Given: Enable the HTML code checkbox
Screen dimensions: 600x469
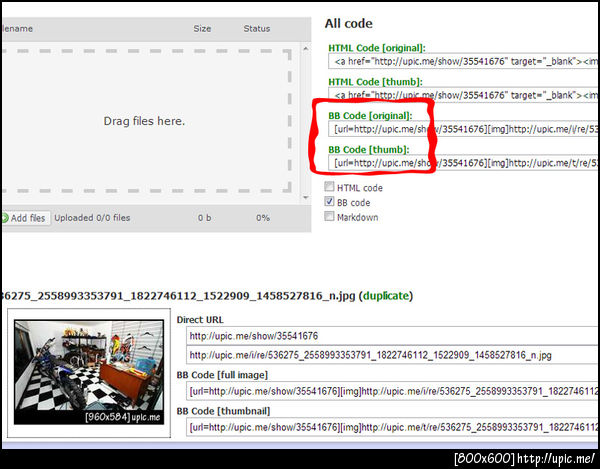Looking at the screenshot, I should (x=329, y=187).
